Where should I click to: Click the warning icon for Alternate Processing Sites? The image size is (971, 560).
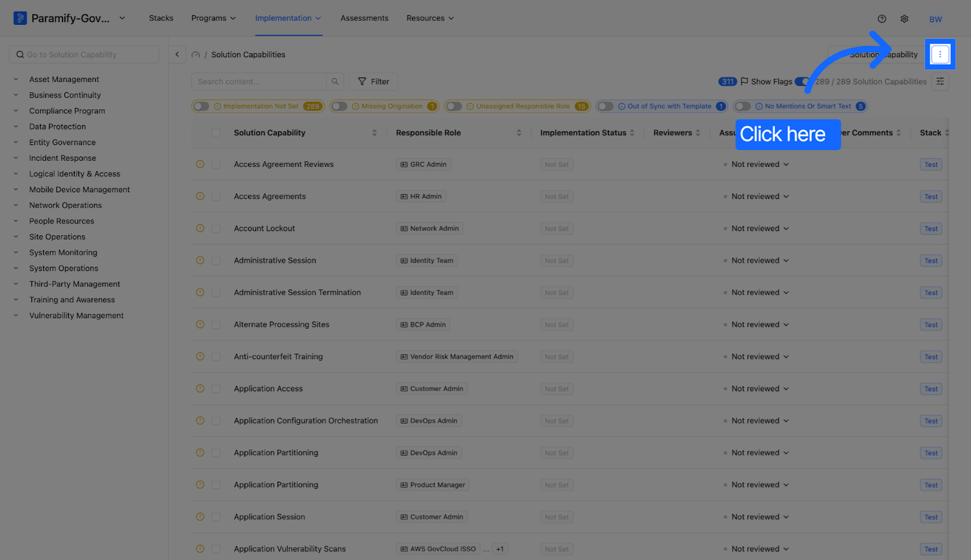[200, 325]
